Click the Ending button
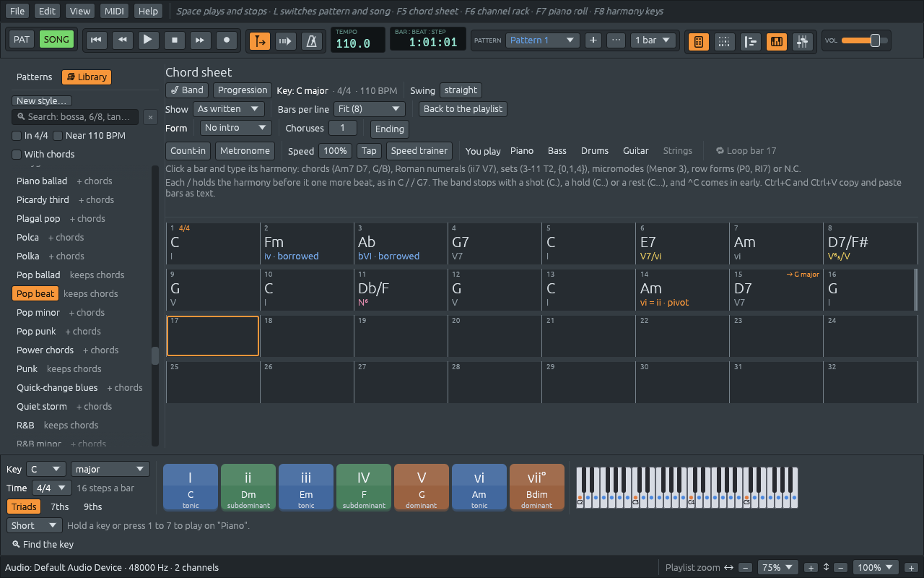Image resolution: width=924 pixels, height=578 pixels. [389, 129]
